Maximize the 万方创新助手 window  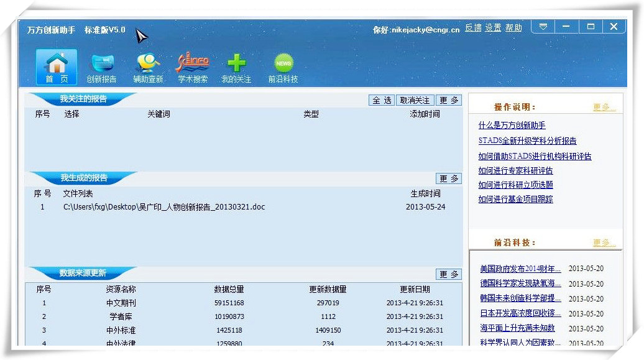click(x=591, y=27)
